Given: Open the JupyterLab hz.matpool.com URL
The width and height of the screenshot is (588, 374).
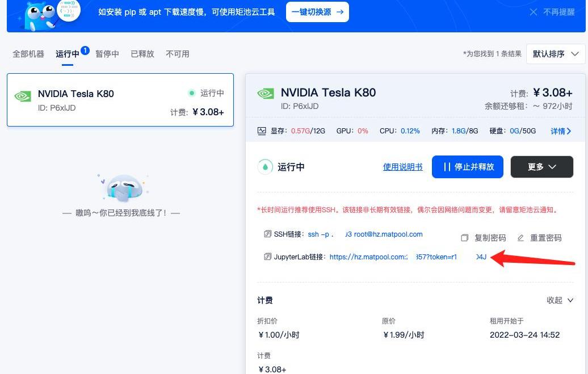Looking at the screenshot, I should (x=408, y=257).
